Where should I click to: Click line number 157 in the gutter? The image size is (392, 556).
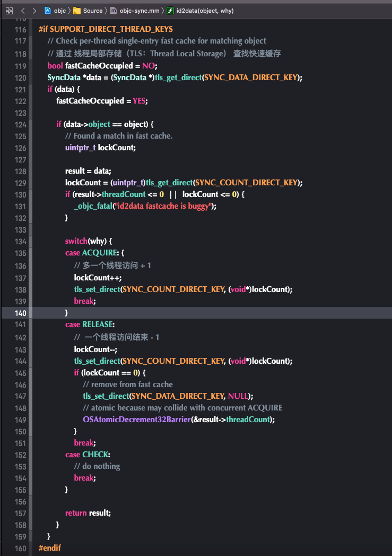(x=21, y=514)
